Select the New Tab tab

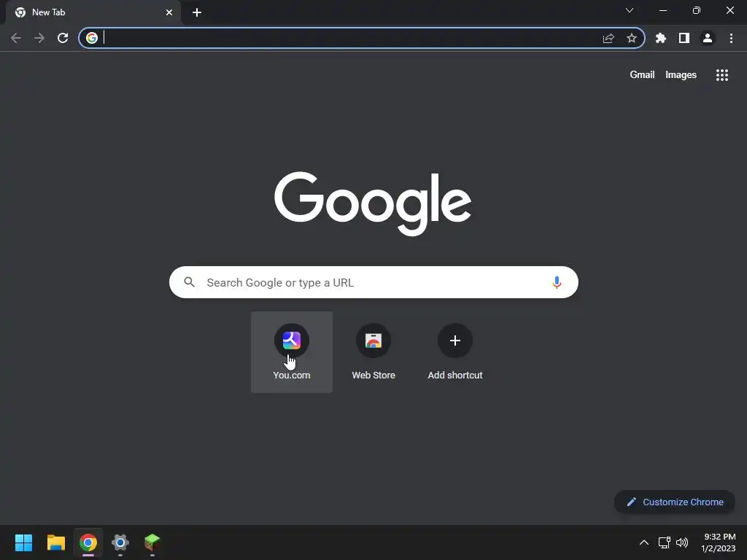click(x=93, y=12)
